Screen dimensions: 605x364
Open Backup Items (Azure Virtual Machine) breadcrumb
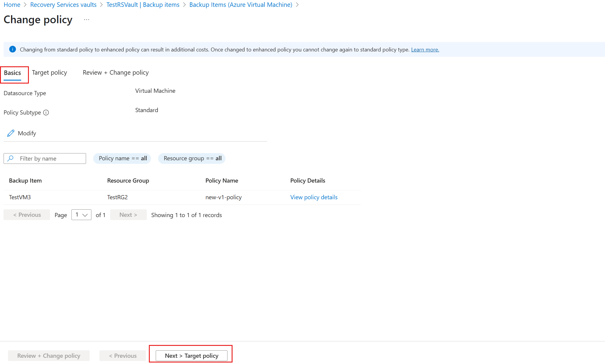[241, 5]
